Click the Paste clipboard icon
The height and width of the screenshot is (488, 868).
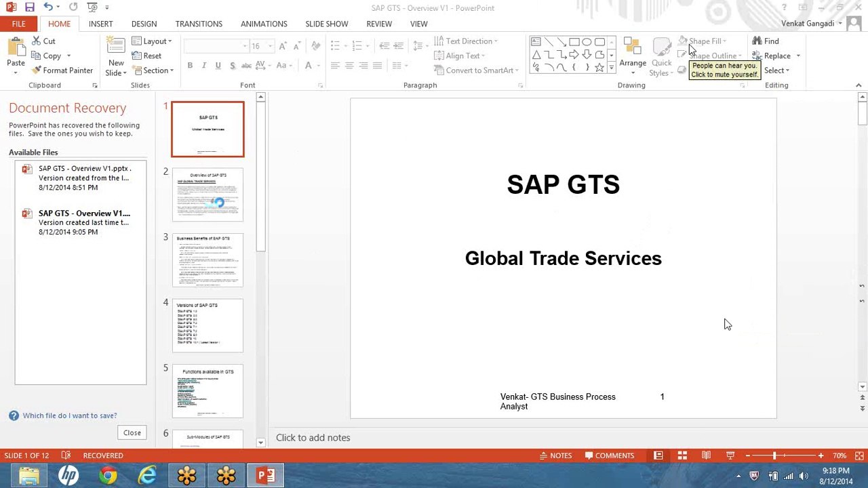16,48
